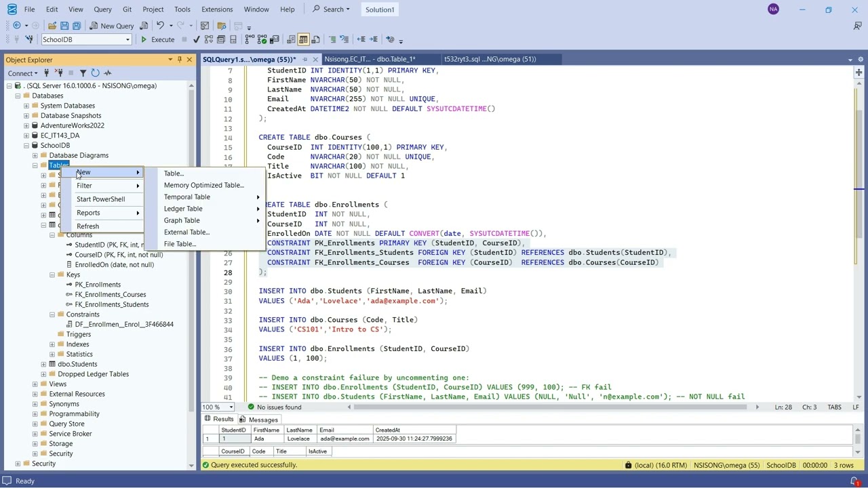868x488 pixels.
Task: Choose Memory Optimized Table... option
Action: coord(203,185)
